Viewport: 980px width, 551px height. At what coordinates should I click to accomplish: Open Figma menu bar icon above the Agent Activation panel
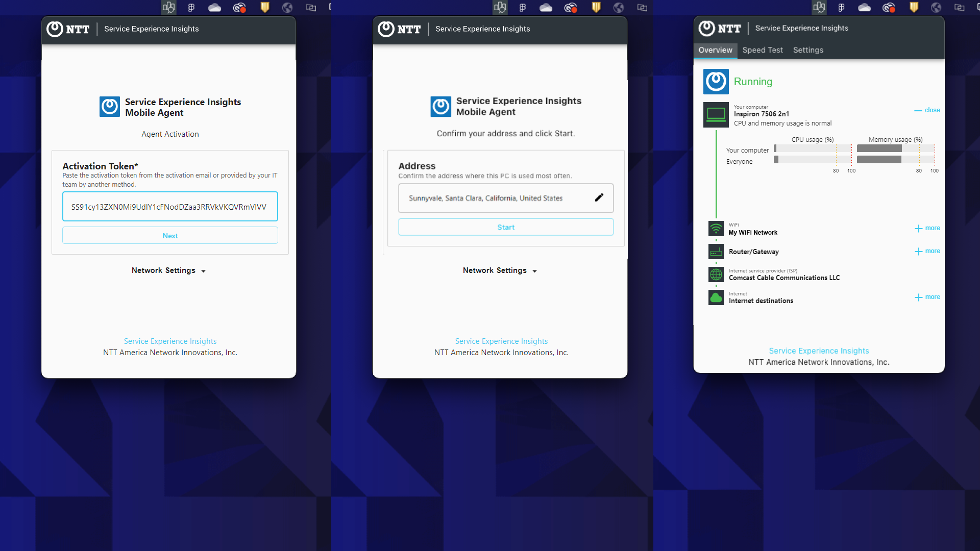[191, 8]
